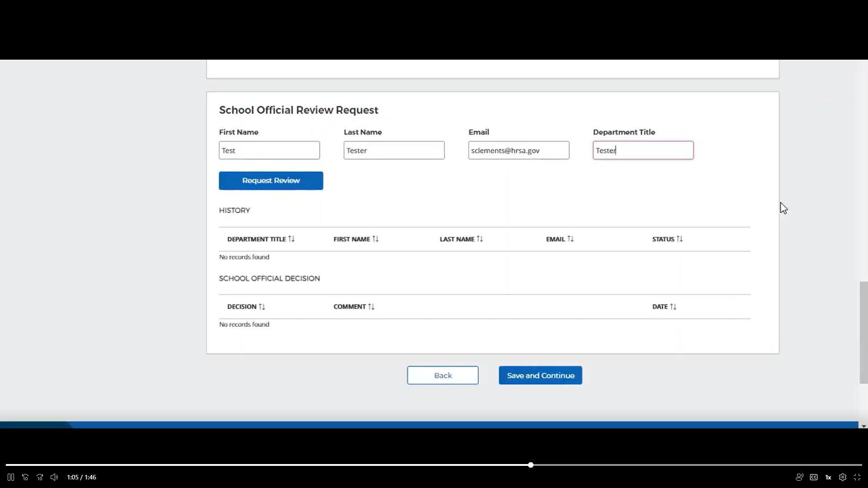Open playback speed 1x menu
This screenshot has height=488, width=868.
pos(828,477)
